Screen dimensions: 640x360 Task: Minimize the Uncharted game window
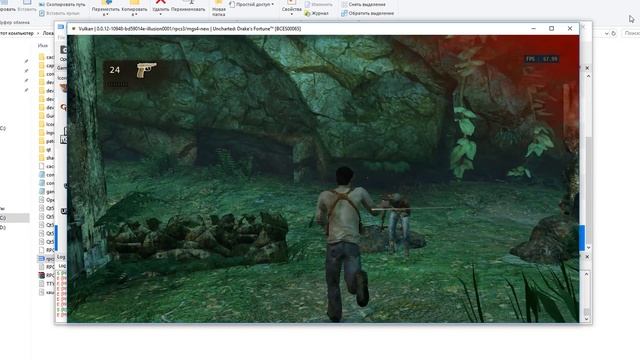tap(533, 28)
